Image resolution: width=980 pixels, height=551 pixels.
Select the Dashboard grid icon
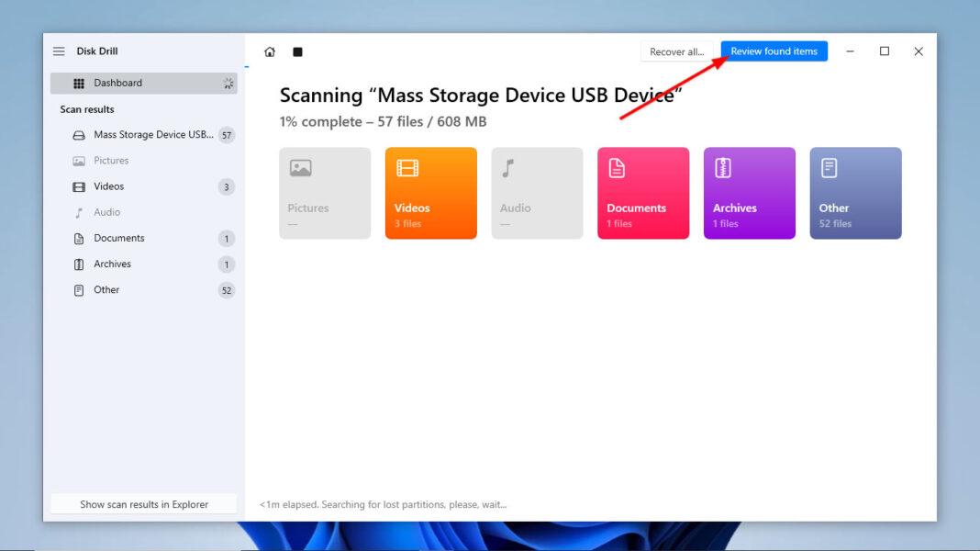coord(79,83)
